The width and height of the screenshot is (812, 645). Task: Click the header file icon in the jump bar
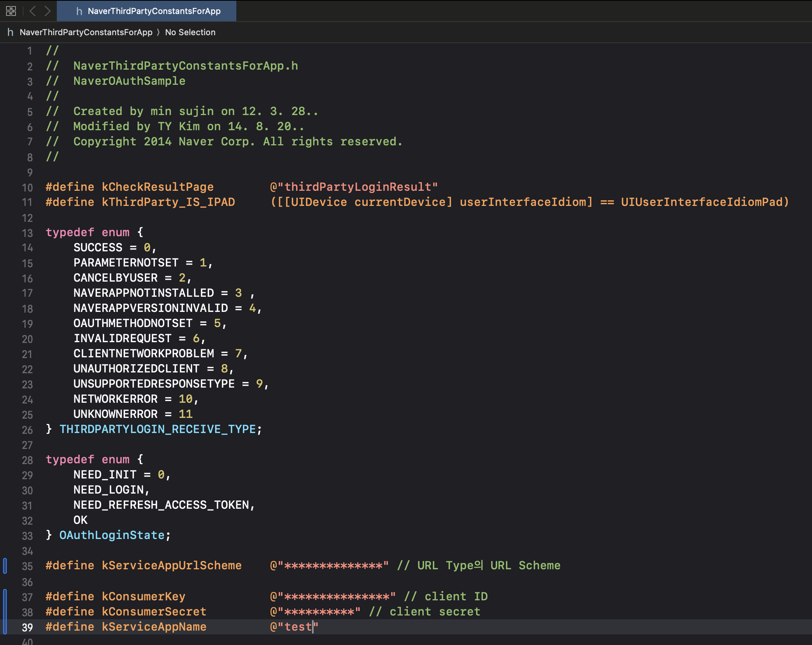pyautogui.click(x=10, y=32)
